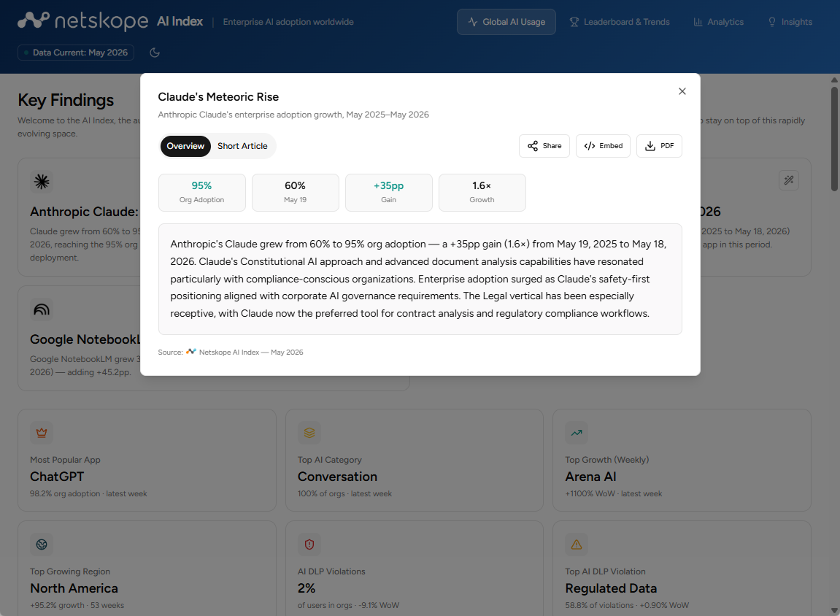840x616 pixels.
Task: Click the 95% Org Adoption stat tile
Action: tap(202, 192)
